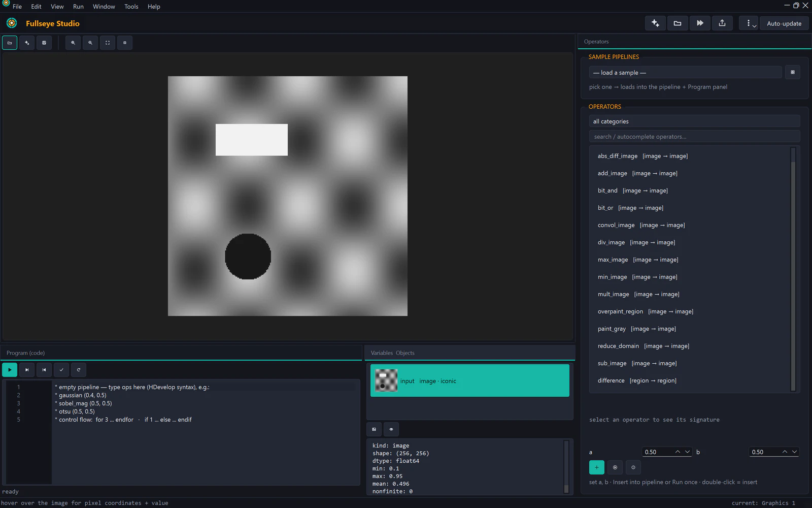Image resolution: width=812 pixels, height=508 pixels.
Task: Open the Help menu
Action: [154, 7]
